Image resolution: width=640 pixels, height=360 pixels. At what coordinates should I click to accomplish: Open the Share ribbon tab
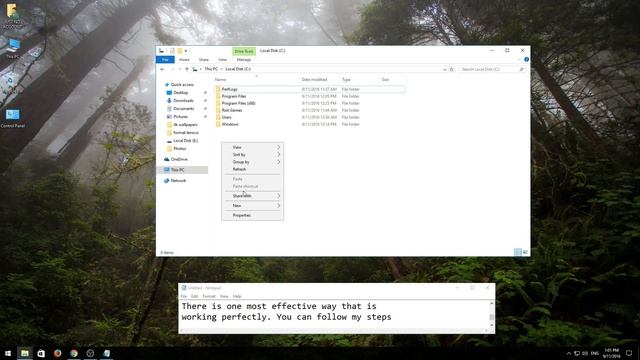204,60
